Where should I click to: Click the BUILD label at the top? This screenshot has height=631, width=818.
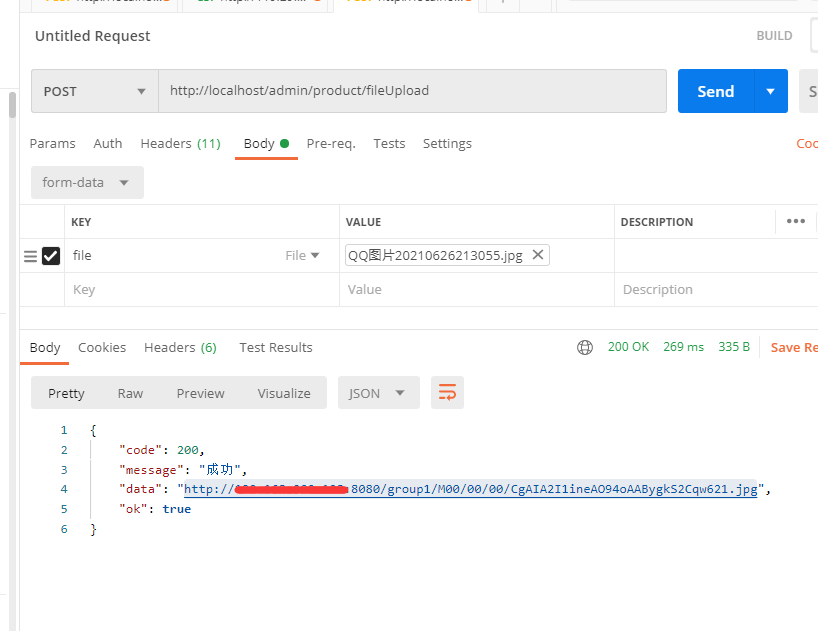tap(774, 35)
